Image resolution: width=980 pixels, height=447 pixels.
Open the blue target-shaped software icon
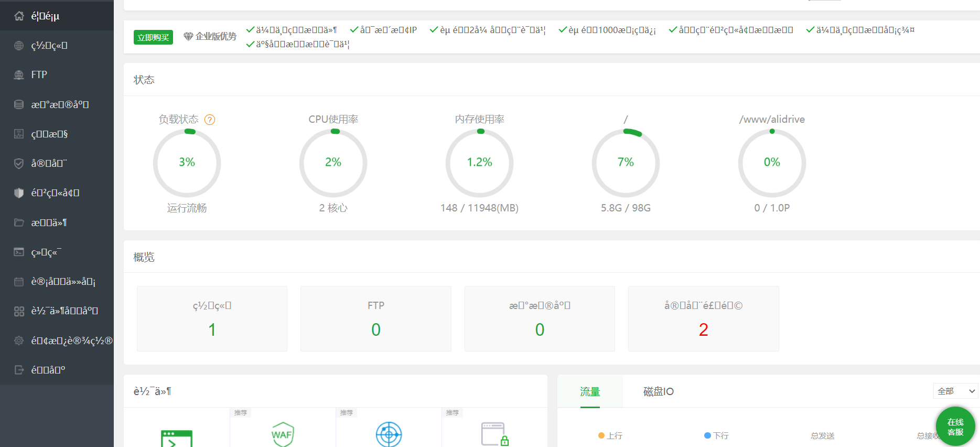[389, 434]
